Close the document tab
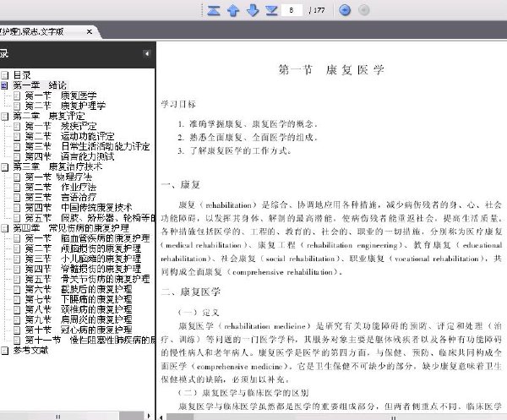The height and width of the screenshot is (420, 507). point(90,31)
